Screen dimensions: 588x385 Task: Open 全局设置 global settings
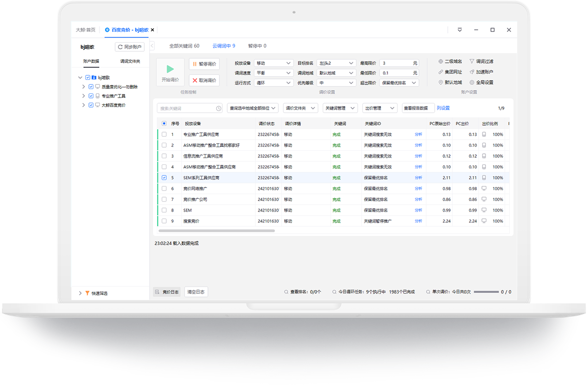(x=481, y=82)
